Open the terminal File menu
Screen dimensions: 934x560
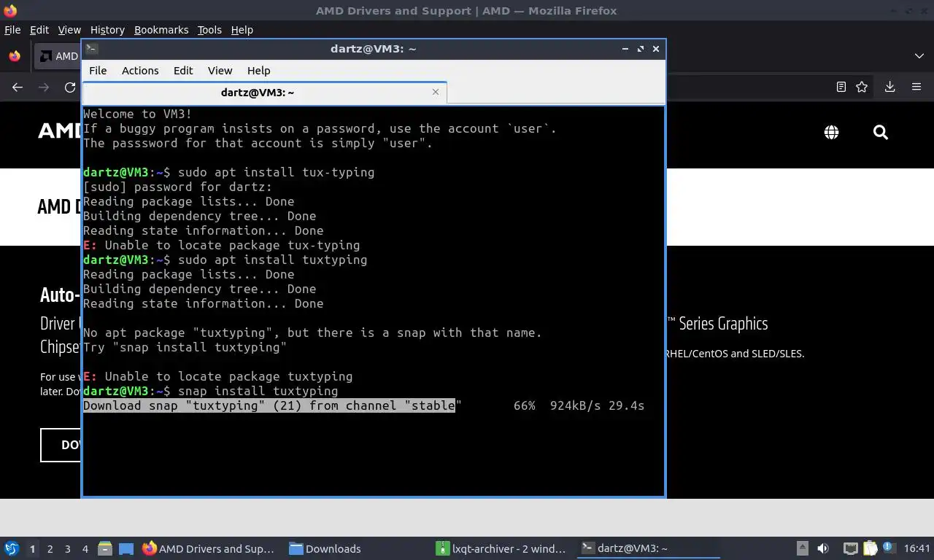[98, 71]
